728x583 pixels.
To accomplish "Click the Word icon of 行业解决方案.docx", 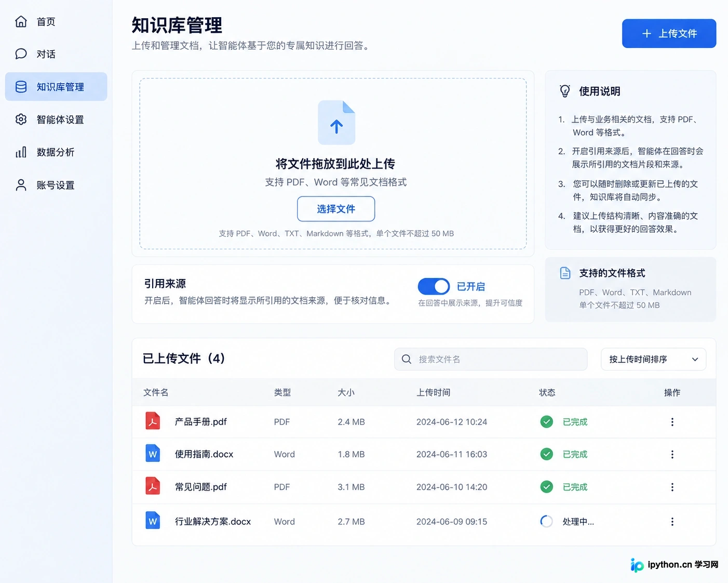I will pos(153,521).
